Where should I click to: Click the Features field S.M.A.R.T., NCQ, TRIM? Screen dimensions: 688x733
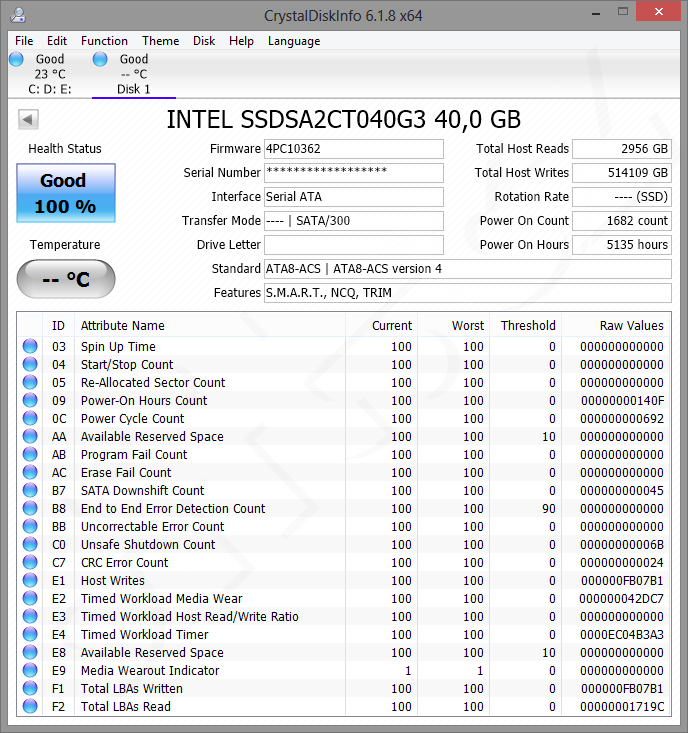point(468,293)
